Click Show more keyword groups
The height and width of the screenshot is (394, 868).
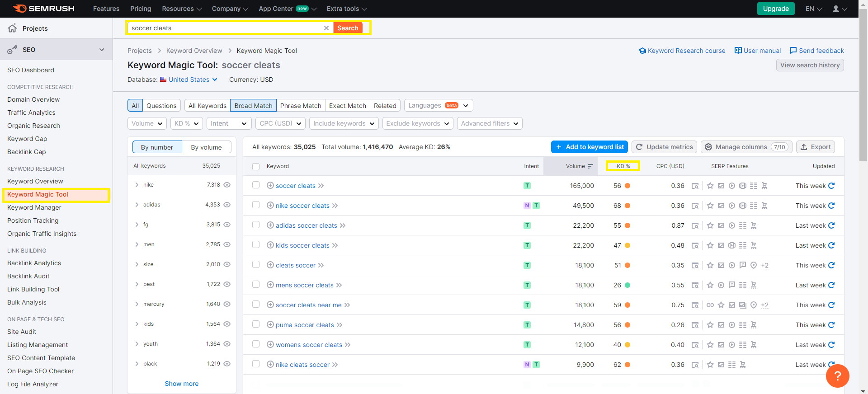coord(182,384)
